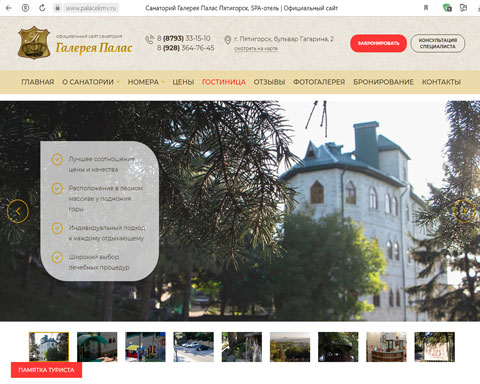Viewport: 480px width, 384px height.
Task: Select the colorful playground thumbnail
Action: coord(145,347)
